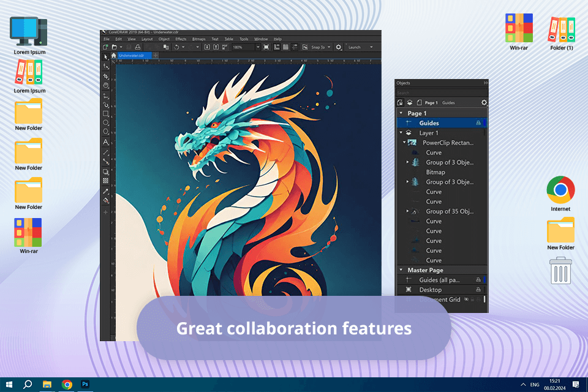Open the Object menu
Screen dimensions: 588x392
point(164,39)
